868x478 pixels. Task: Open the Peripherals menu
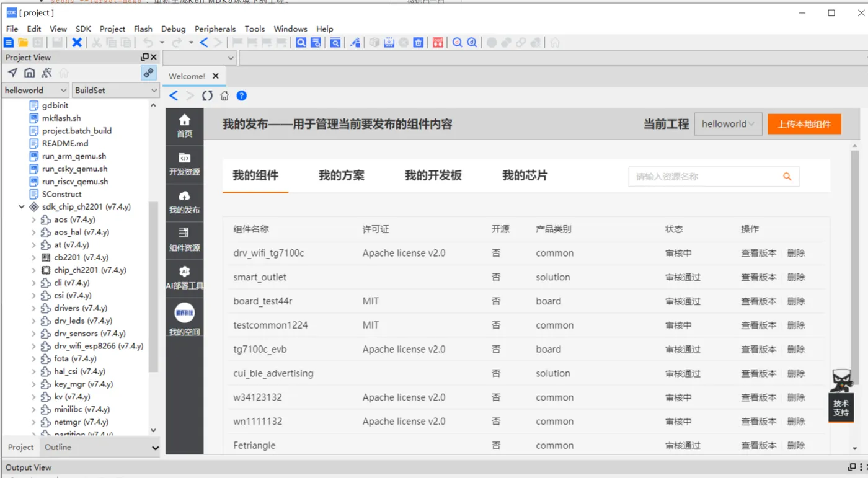tap(215, 29)
